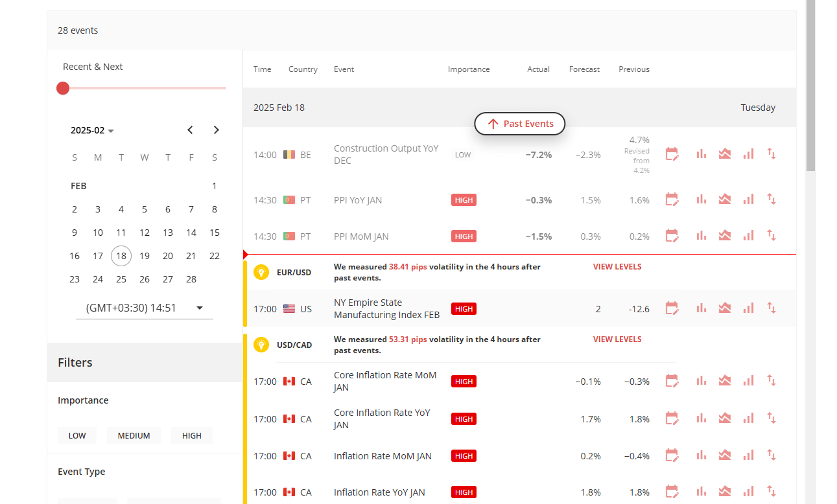Click the Past Events button

(519, 124)
